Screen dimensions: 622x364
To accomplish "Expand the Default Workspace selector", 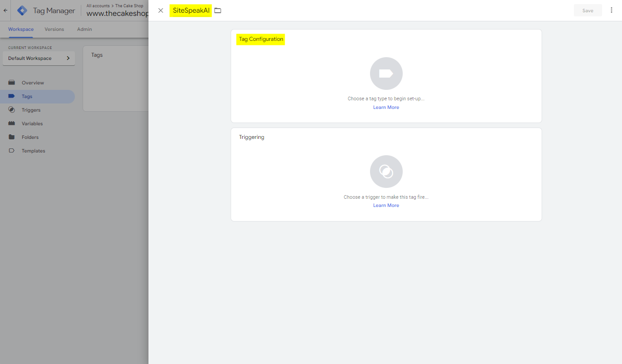I will click(x=39, y=58).
